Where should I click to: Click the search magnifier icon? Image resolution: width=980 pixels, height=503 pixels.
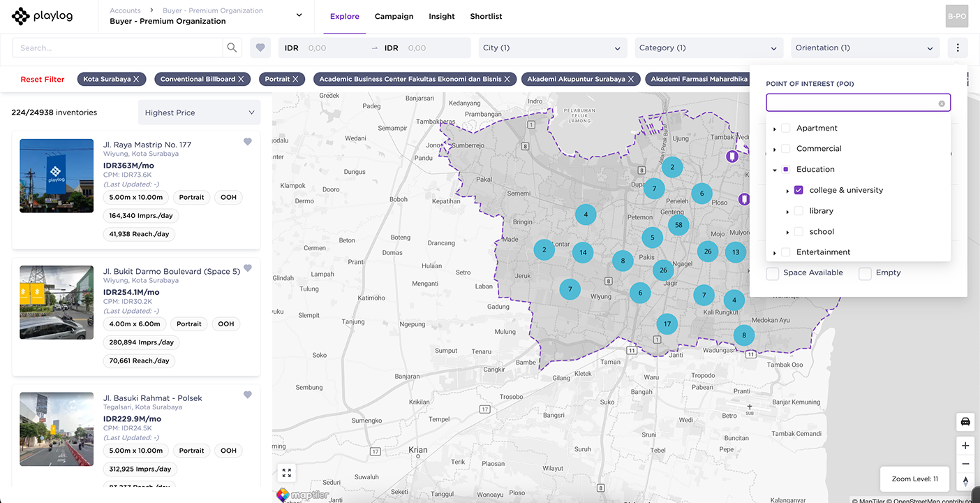click(232, 48)
